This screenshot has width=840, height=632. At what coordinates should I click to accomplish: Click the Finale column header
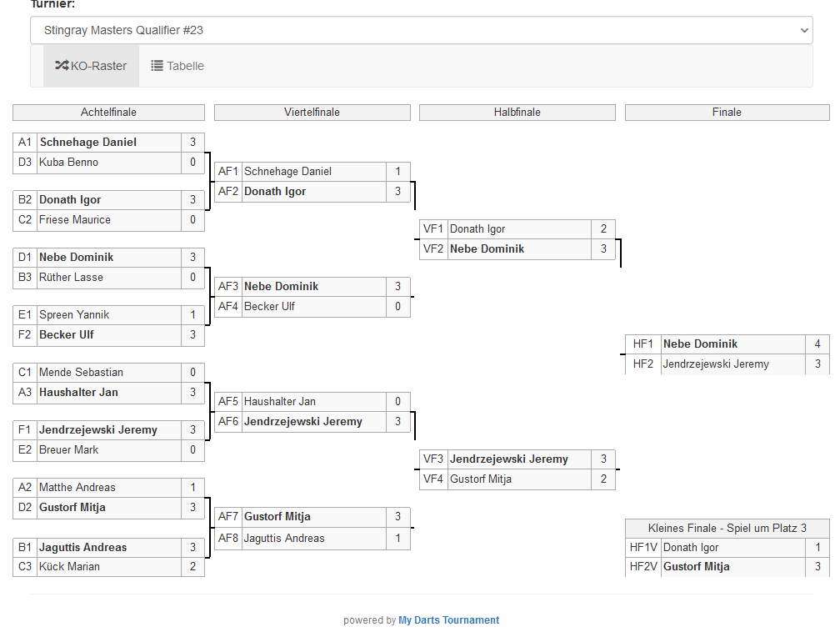727,113
